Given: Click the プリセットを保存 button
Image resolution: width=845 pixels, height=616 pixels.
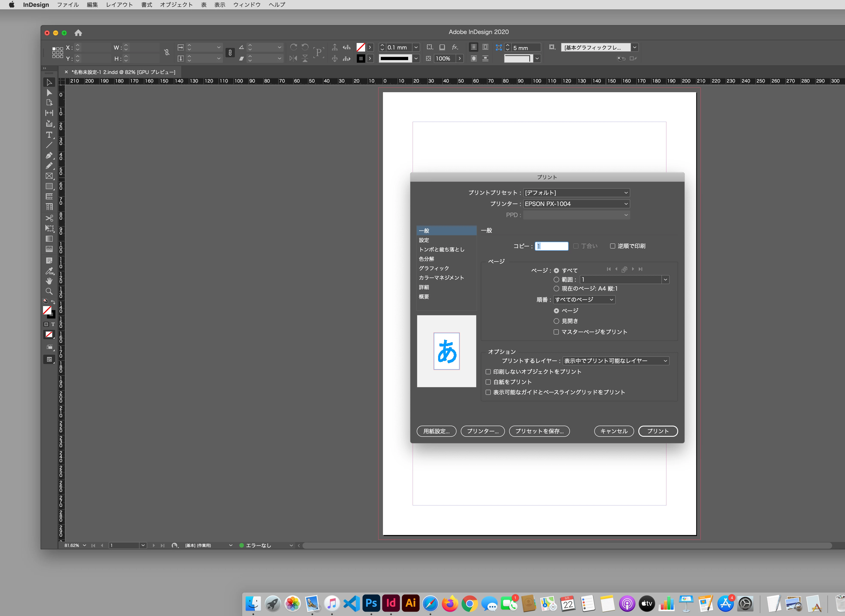Looking at the screenshot, I should 539,431.
